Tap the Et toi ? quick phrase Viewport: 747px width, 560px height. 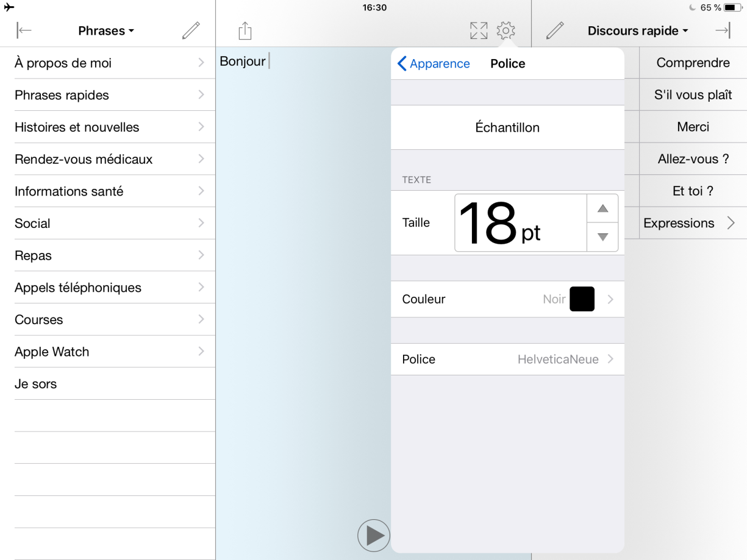point(693,191)
